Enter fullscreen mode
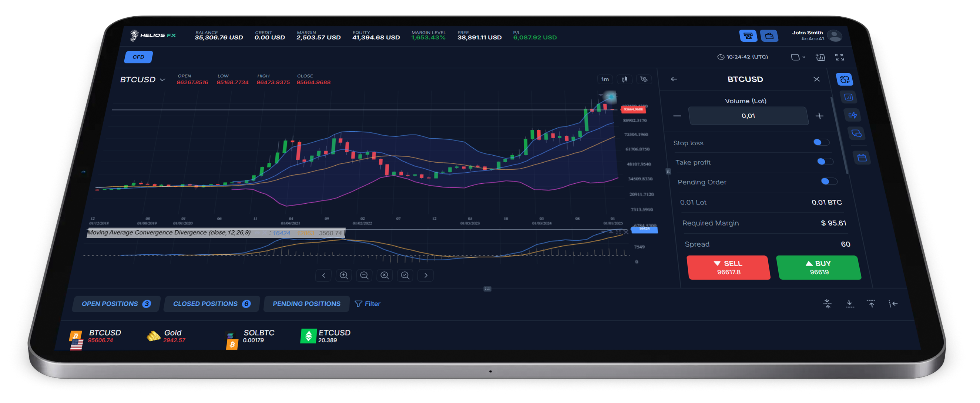 pyautogui.click(x=839, y=57)
